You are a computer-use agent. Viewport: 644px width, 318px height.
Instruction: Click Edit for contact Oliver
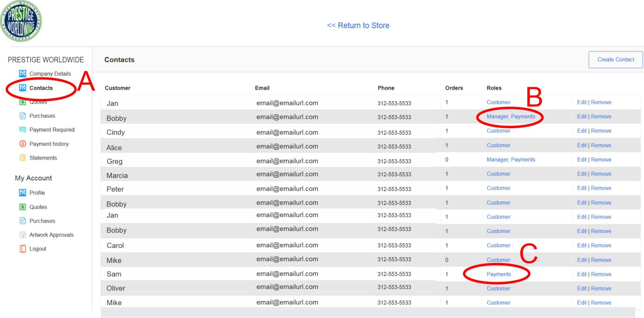coord(582,288)
